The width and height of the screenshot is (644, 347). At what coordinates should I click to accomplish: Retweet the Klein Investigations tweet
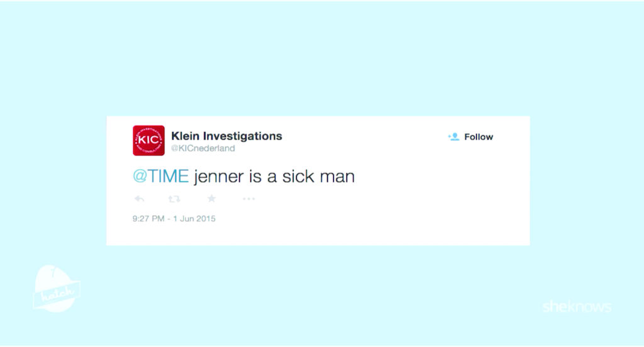click(x=175, y=199)
